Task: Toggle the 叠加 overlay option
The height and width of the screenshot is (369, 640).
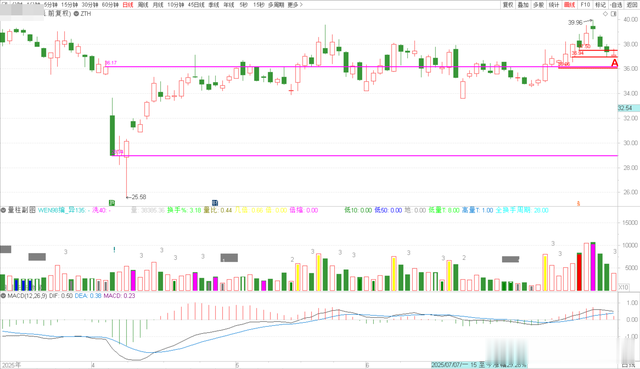Action: (523, 5)
